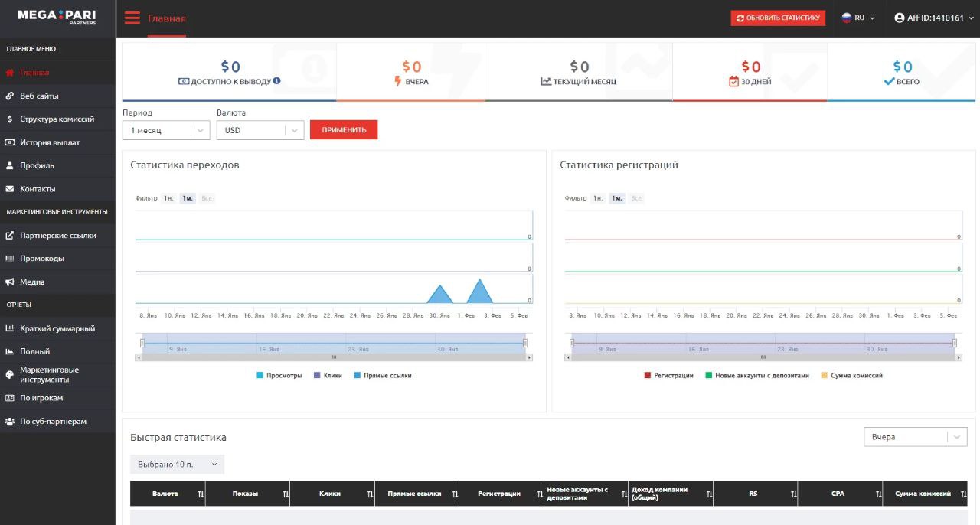Open the Период dropdown
This screenshot has height=525, width=980.
(x=166, y=130)
